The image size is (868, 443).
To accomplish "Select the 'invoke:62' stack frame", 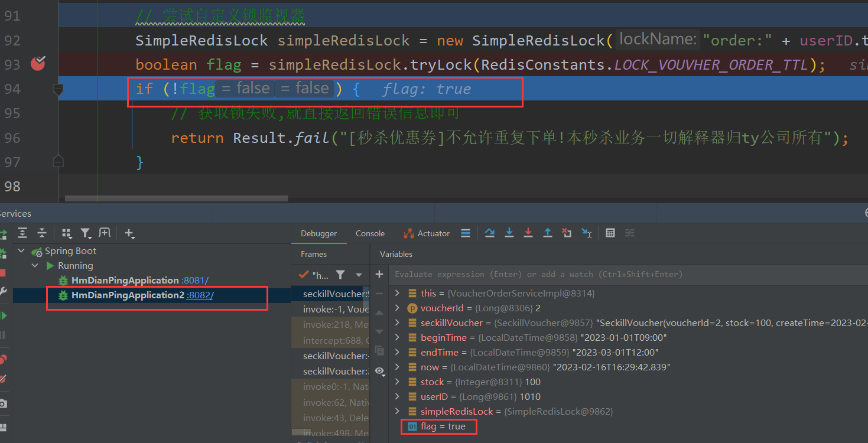I will click(x=330, y=402).
